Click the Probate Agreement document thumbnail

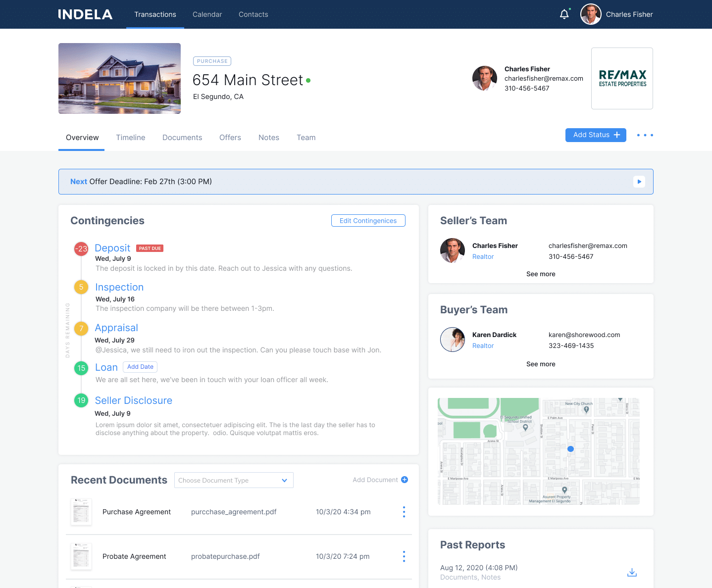(81, 556)
